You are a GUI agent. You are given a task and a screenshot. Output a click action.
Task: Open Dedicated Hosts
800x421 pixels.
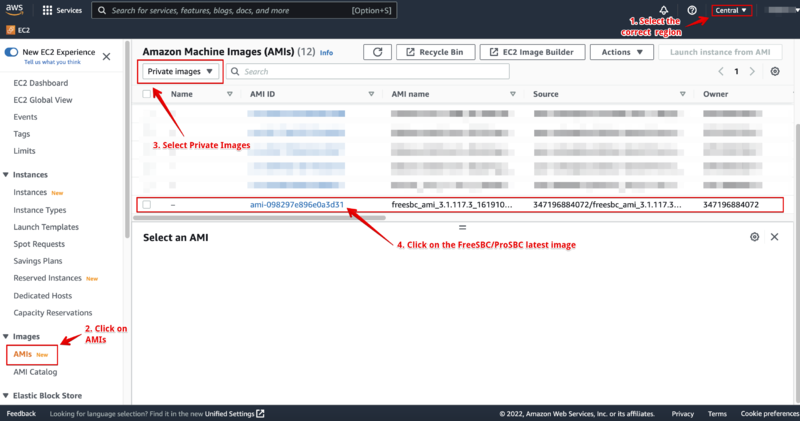click(42, 296)
